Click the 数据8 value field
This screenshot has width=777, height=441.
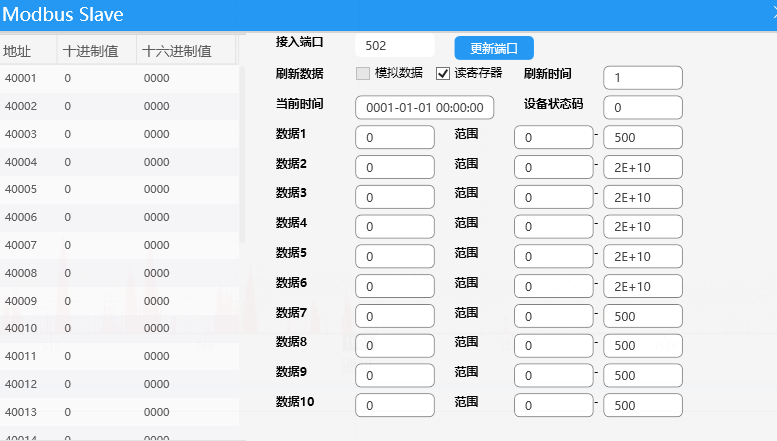point(395,345)
